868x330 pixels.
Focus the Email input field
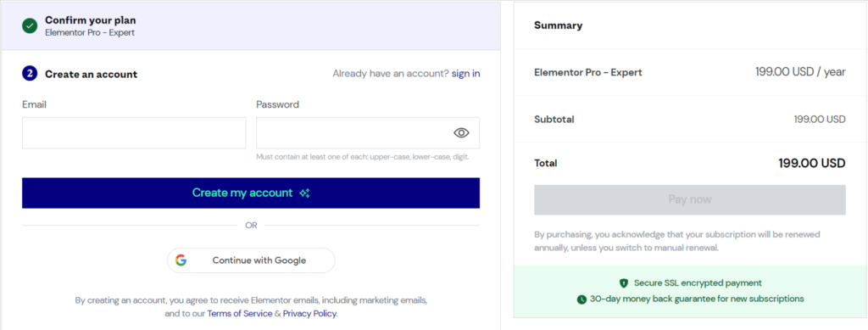click(x=134, y=133)
